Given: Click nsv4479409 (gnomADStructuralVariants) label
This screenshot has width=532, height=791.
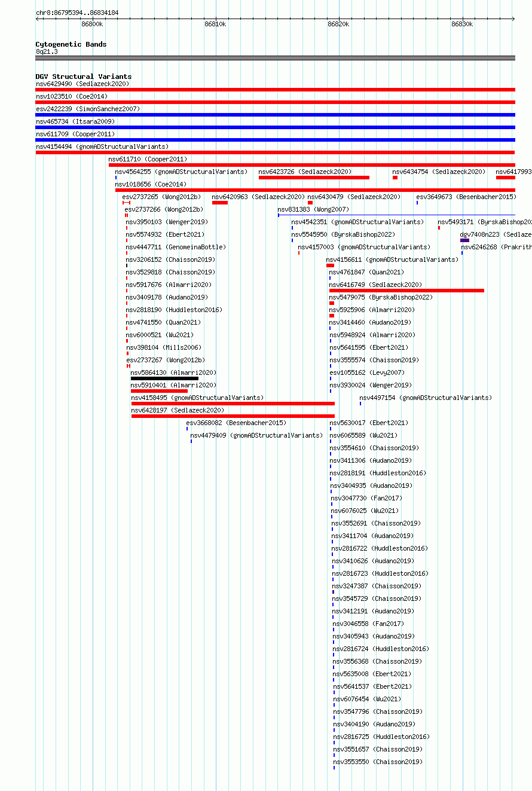Looking at the screenshot, I should (256, 436).
